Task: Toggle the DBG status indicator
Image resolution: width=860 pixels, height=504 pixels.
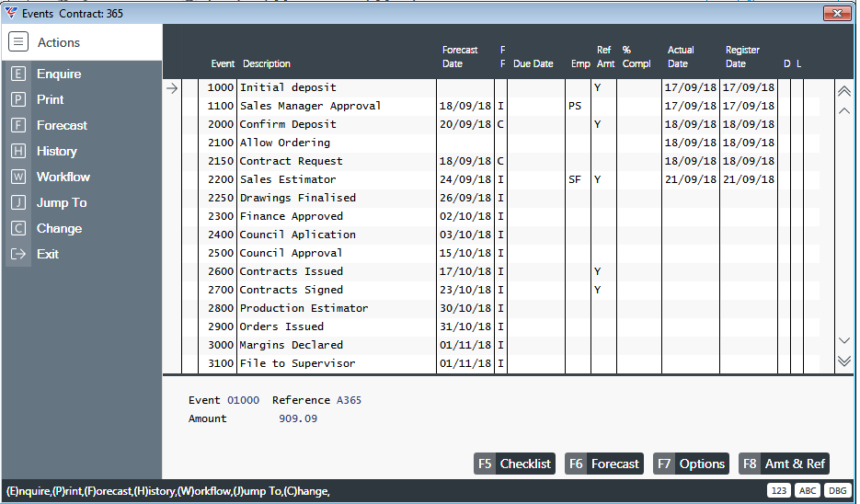Action: click(x=837, y=490)
